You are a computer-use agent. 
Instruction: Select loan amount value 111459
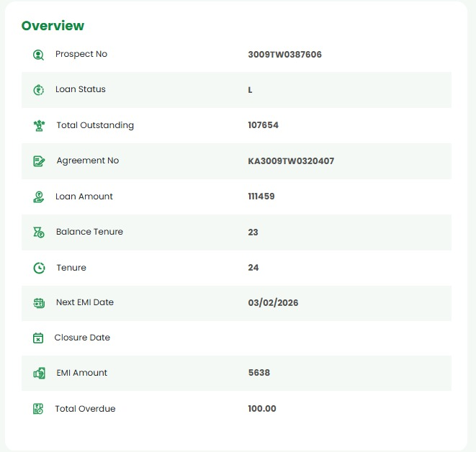pos(261,196)
